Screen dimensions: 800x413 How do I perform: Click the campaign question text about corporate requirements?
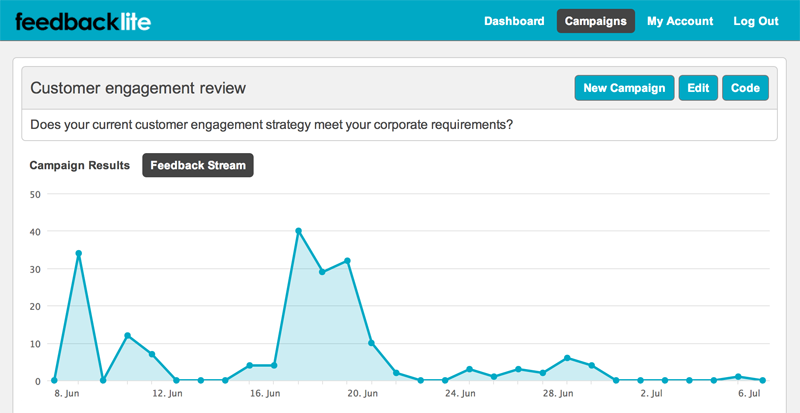pyautogui.click(x=271, y=125)
